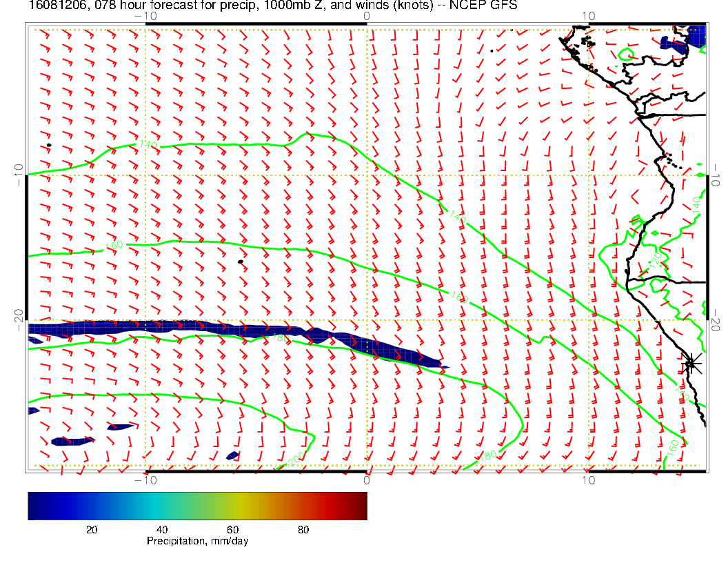Click the small island dot near the 160 contour
The height and width of the screenshot is (563, 728).
240,261
